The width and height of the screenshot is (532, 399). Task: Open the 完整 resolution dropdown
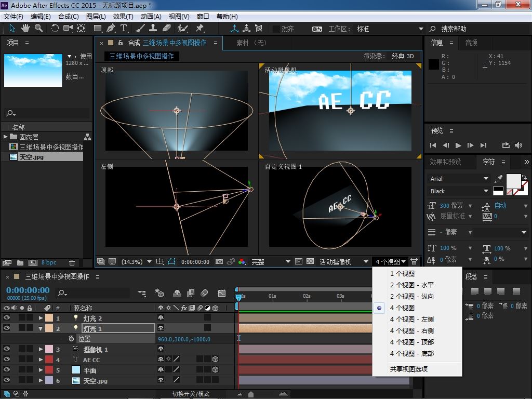tap(270, 262)
